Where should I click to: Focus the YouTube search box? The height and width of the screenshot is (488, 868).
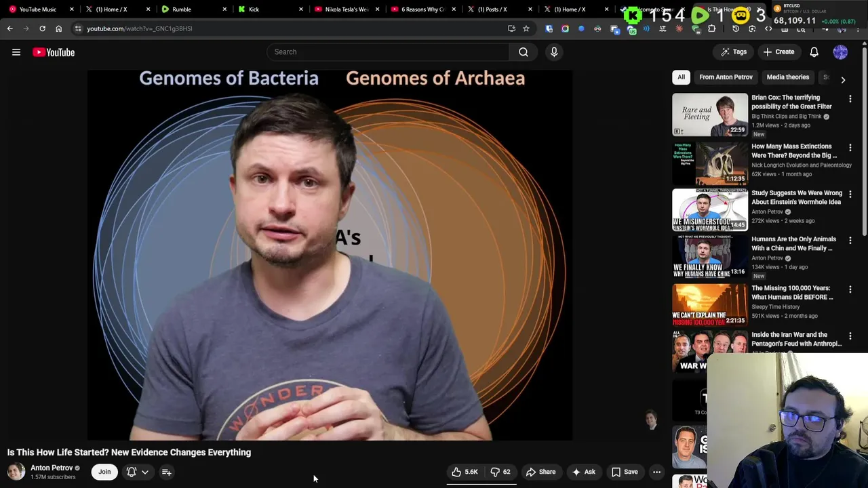click(388, 52)
